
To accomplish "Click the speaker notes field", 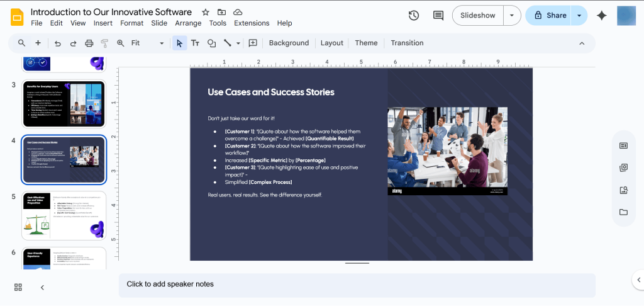I will [x=357, y=284].
